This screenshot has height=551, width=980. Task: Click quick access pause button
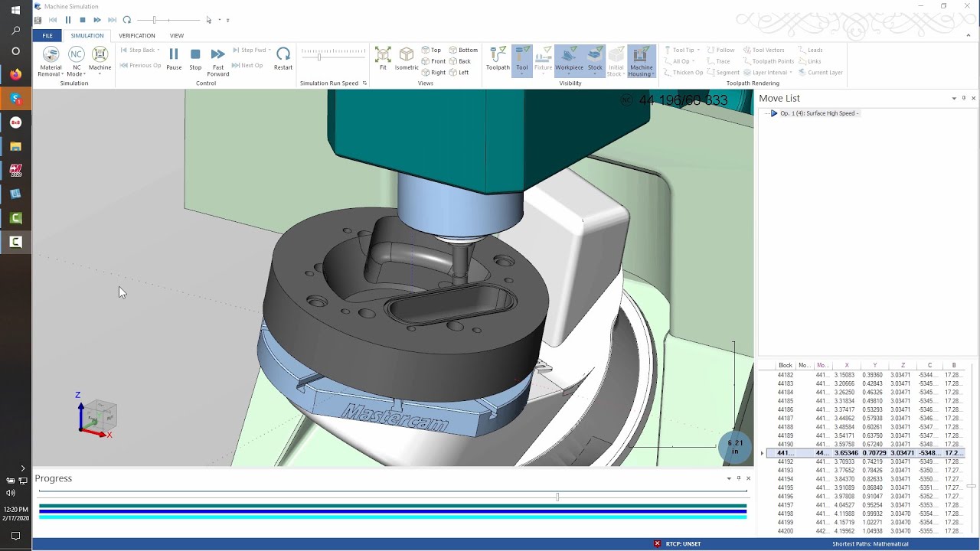tap(67, 20)
